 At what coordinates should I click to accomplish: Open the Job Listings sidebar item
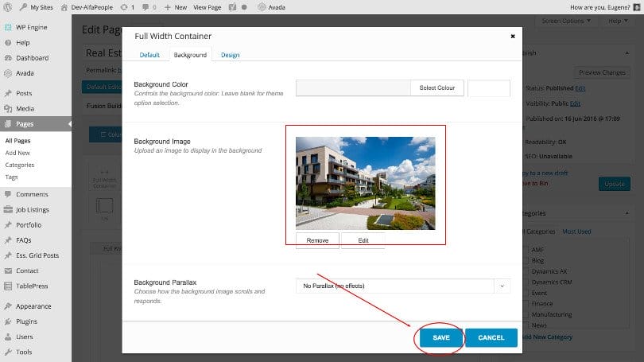click(x=32, y=210)
